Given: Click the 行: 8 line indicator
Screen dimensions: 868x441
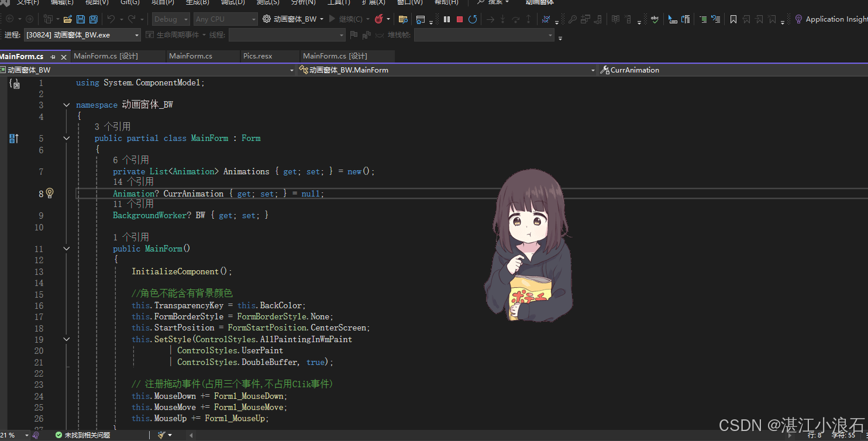Looking at the screenshot, I should (815, 435).
